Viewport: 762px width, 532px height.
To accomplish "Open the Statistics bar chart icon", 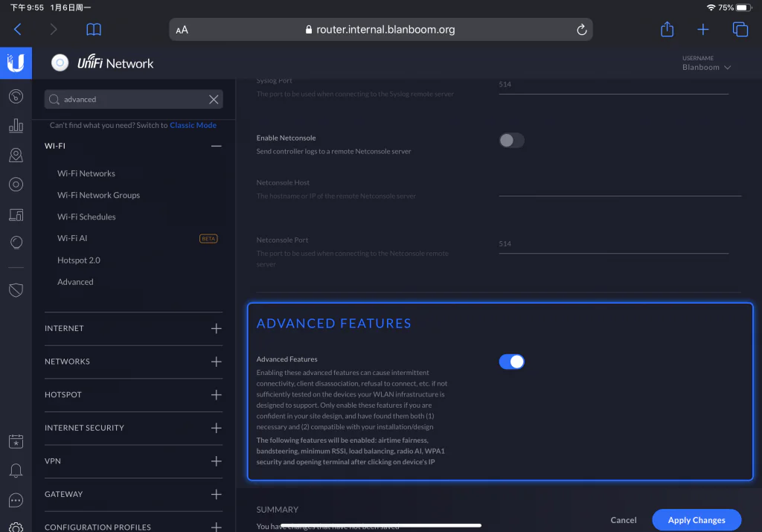I will click(16, 125).
